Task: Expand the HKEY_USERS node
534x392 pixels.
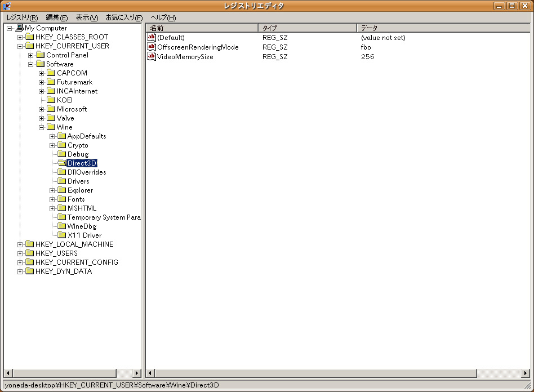Action: pos(20,253)
